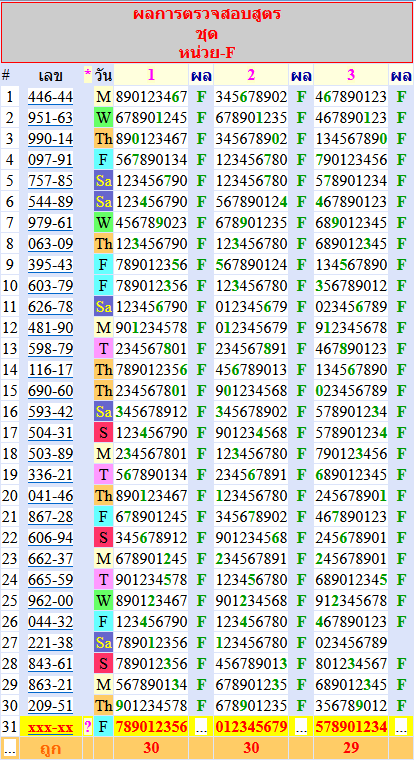Image resolution: width=416 pixels, height=763 pixels.
Task: Click the total 29 under column 3
Action: [x=351, y=748]
